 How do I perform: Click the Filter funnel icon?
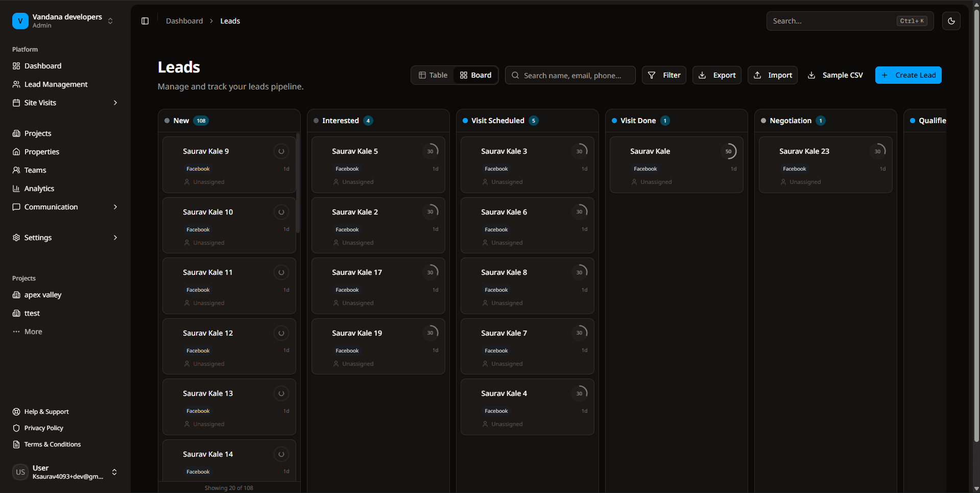point(652,75)
